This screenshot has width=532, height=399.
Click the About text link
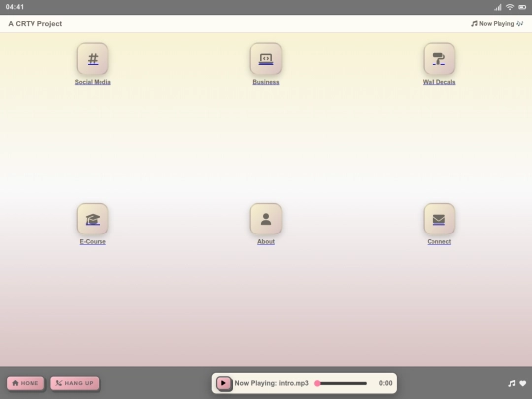tap(266, 242)
